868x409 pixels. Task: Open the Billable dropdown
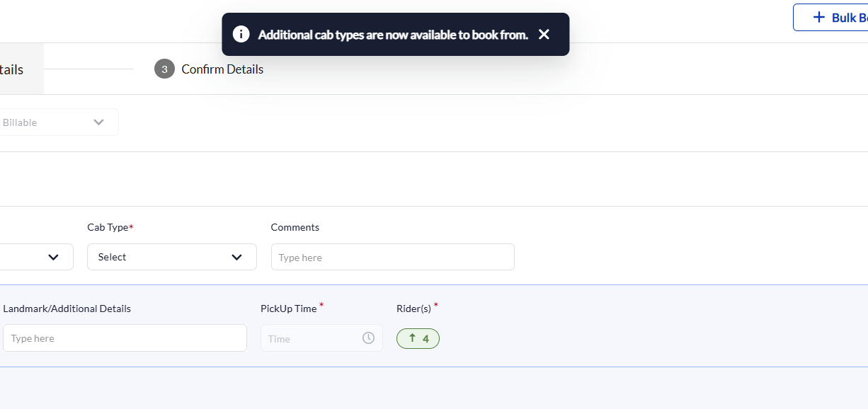[59, 122]
